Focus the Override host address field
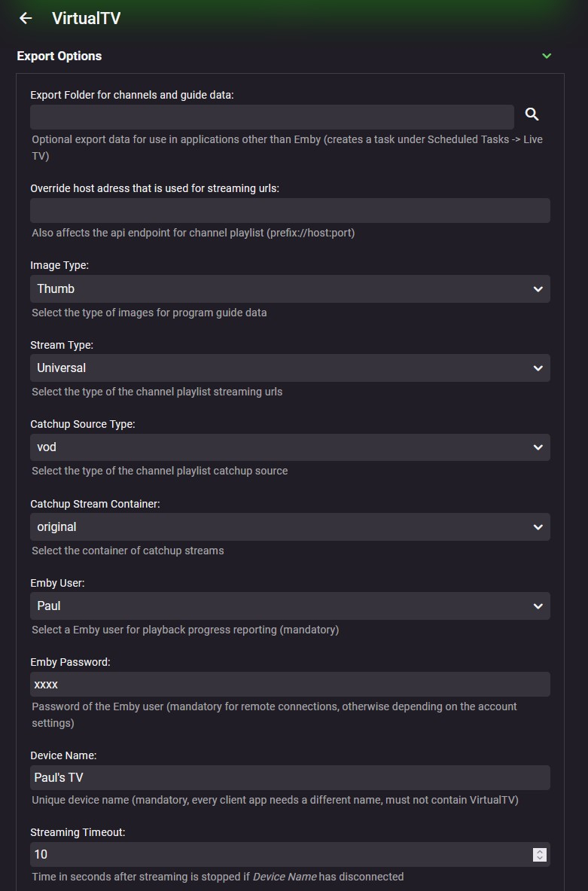 290,211
